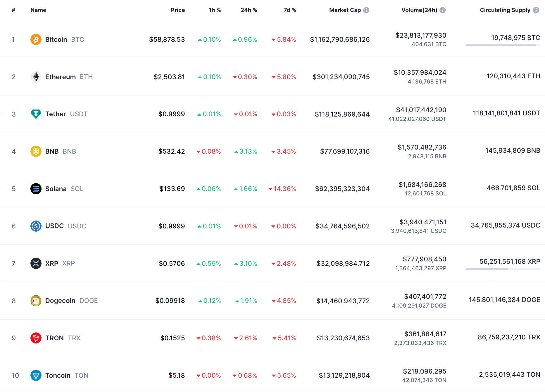Sort by 7d % column header
The image size is (545, 392).
pos(290,10)
